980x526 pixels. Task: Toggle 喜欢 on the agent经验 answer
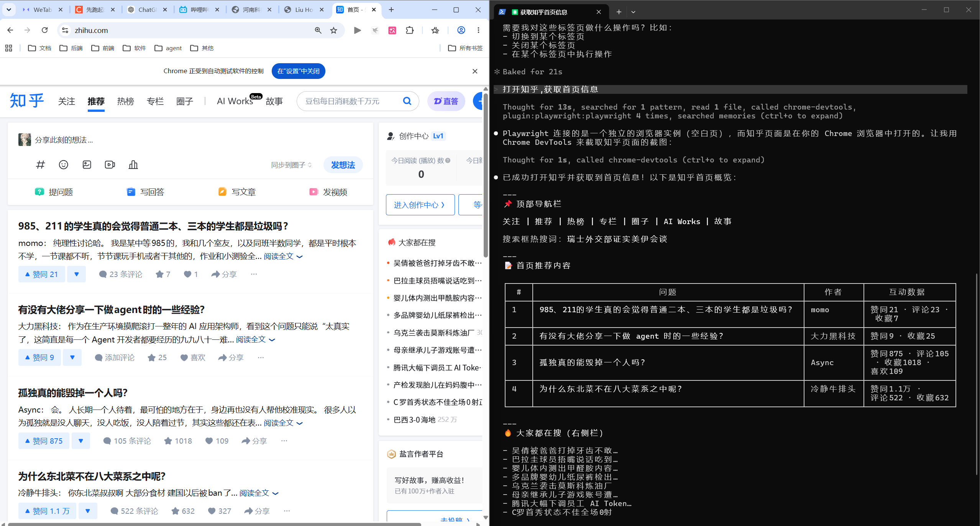coord(193,357)
